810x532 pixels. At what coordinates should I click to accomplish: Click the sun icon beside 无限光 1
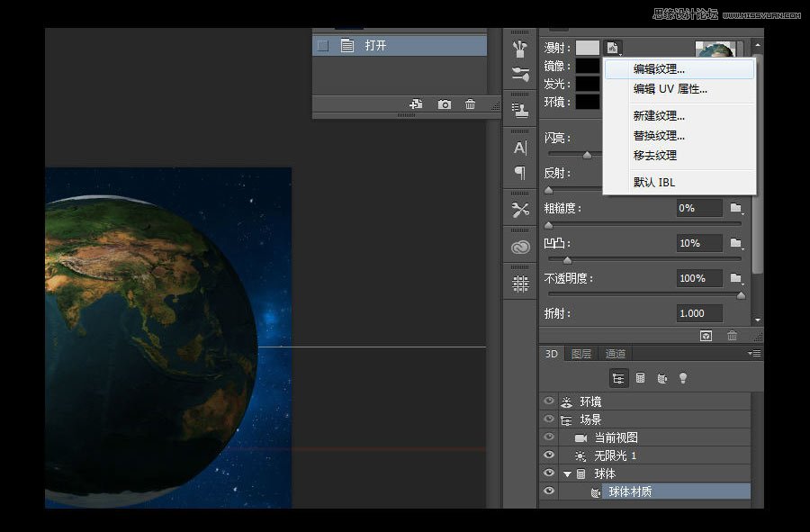pos(580,456)
